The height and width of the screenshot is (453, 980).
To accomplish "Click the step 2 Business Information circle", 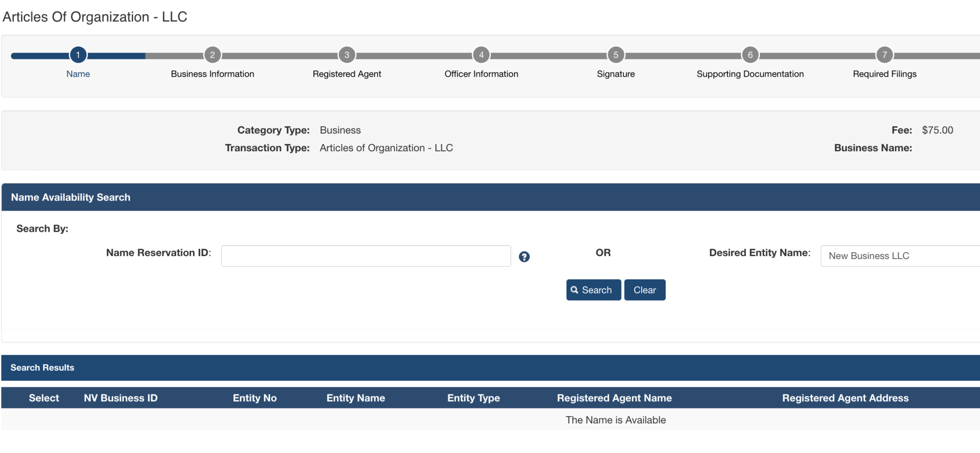I will point(212,55).
